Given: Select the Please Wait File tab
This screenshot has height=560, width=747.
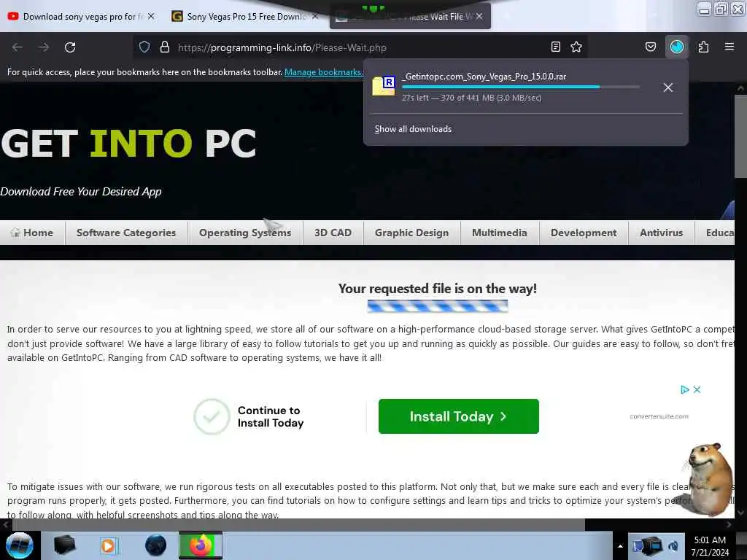Looking at the screenshot, I should pyautogui.click(x=410, y=16).
